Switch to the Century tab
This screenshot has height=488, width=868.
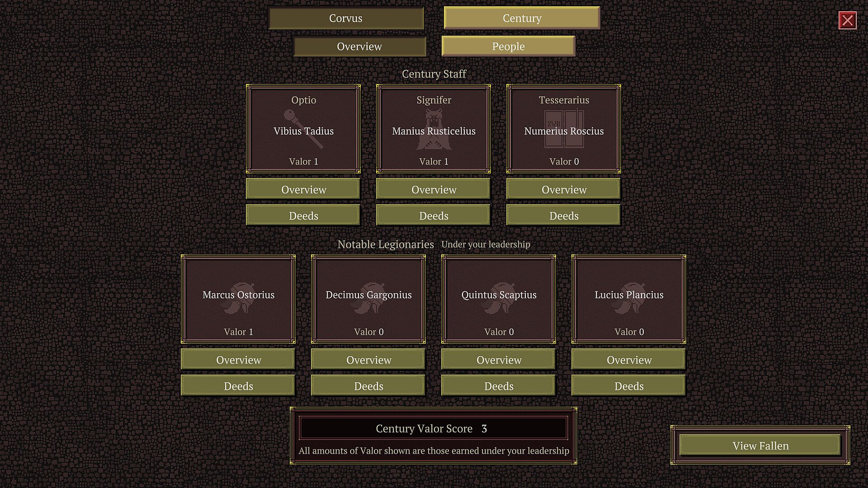click(522, 18)
